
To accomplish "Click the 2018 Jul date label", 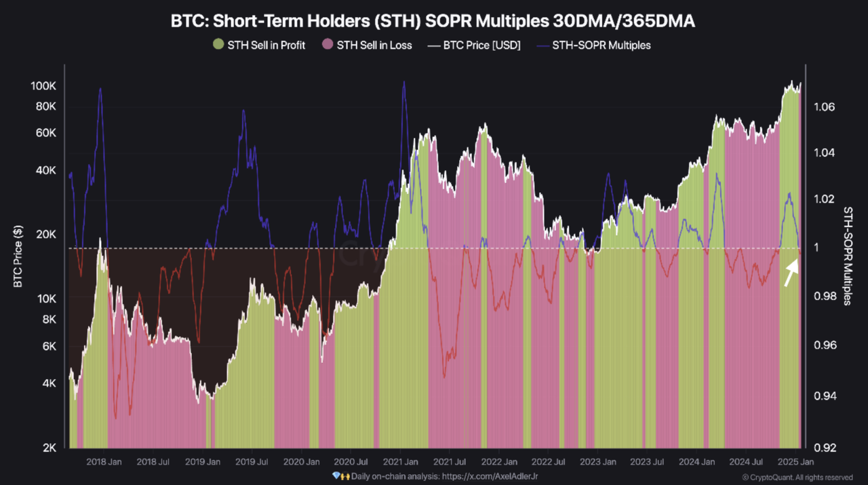I will [x=153, y=462].
